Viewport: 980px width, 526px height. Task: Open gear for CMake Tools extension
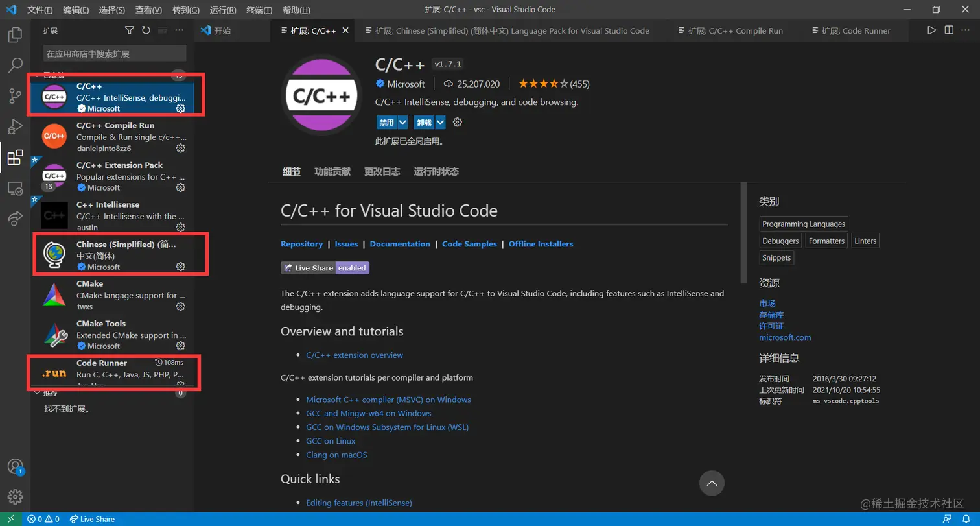tap(181, 346)
